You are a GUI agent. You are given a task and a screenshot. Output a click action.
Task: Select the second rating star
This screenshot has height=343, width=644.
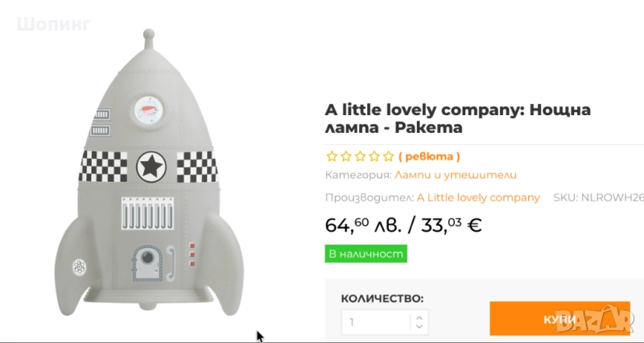click(x=346, y=156)
